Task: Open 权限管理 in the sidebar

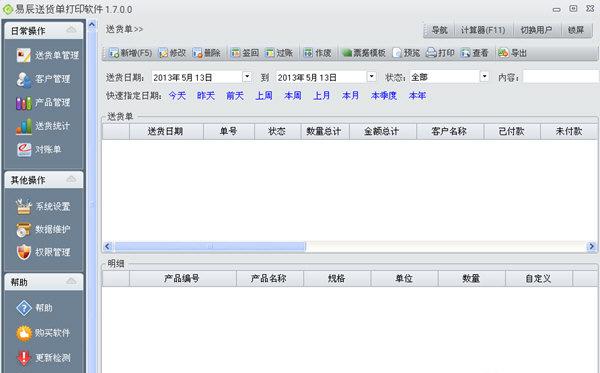Action: (x=43, y=252)
